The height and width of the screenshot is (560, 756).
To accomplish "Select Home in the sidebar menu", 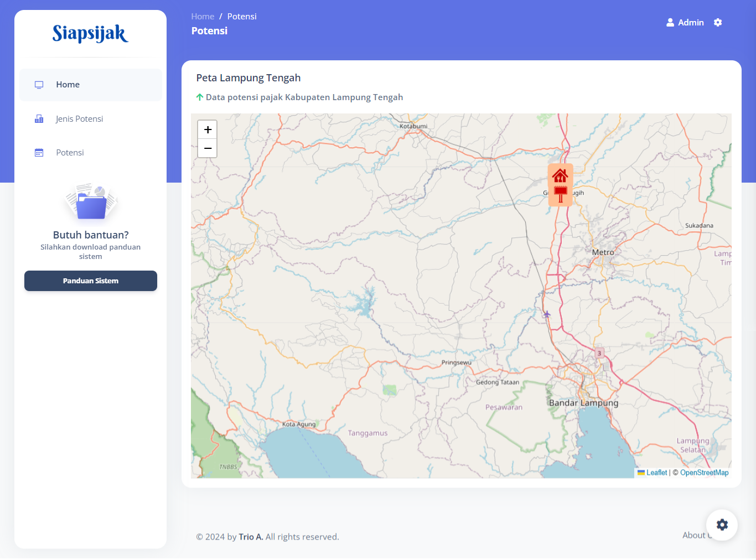I will (x=68, y=85).
